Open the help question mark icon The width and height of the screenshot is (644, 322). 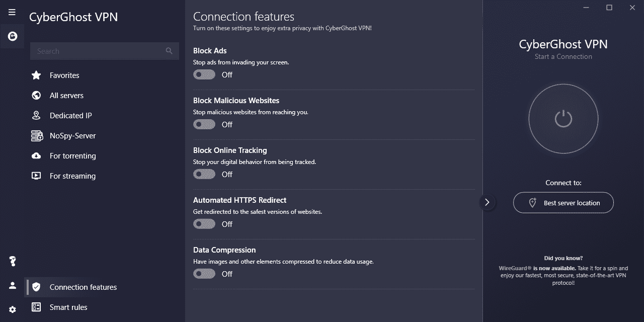click(x=12, y=261)
